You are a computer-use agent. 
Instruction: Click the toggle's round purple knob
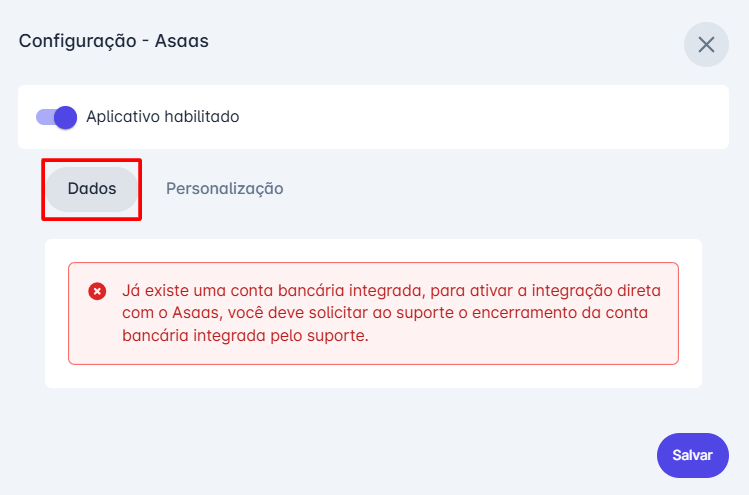point(66,117)
